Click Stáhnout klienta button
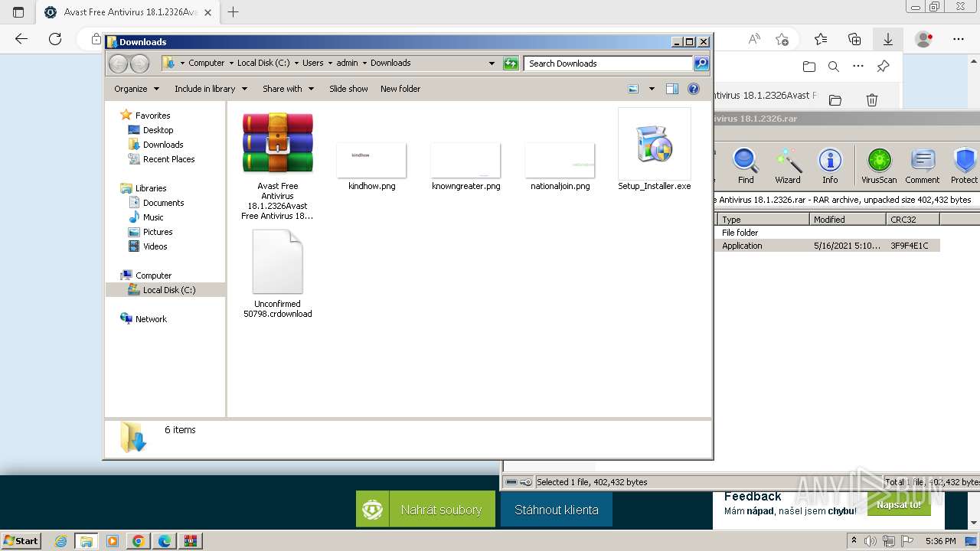The image size is (980, 551). point(557,509)
